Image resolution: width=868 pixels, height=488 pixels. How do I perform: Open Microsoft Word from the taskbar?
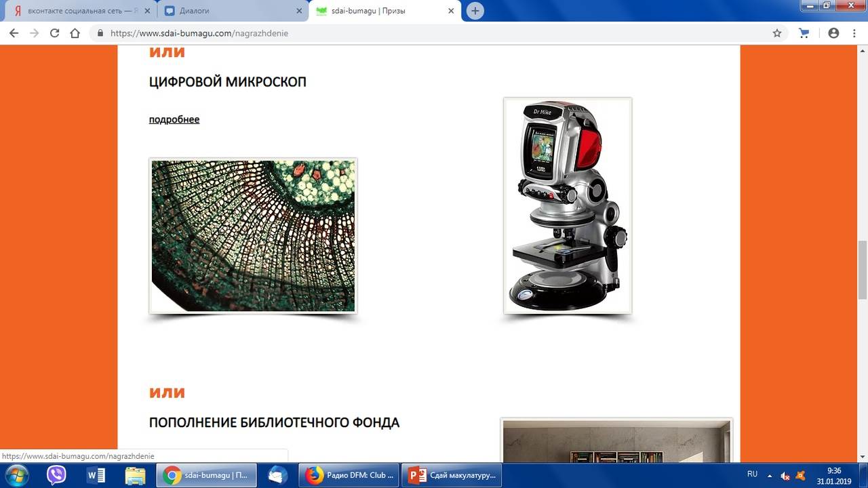coord(96,475)
